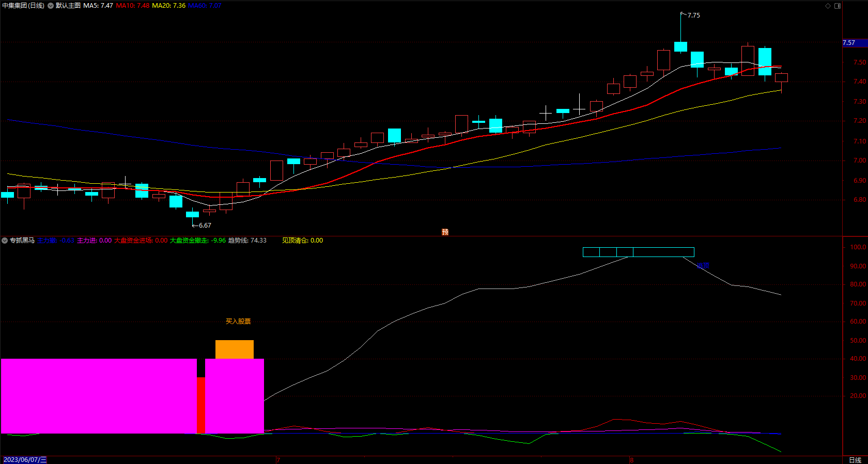The height and width of the screenshot is (464, 868).
Task: Click the 专抓黑马 indicator name
Action: 22,241
